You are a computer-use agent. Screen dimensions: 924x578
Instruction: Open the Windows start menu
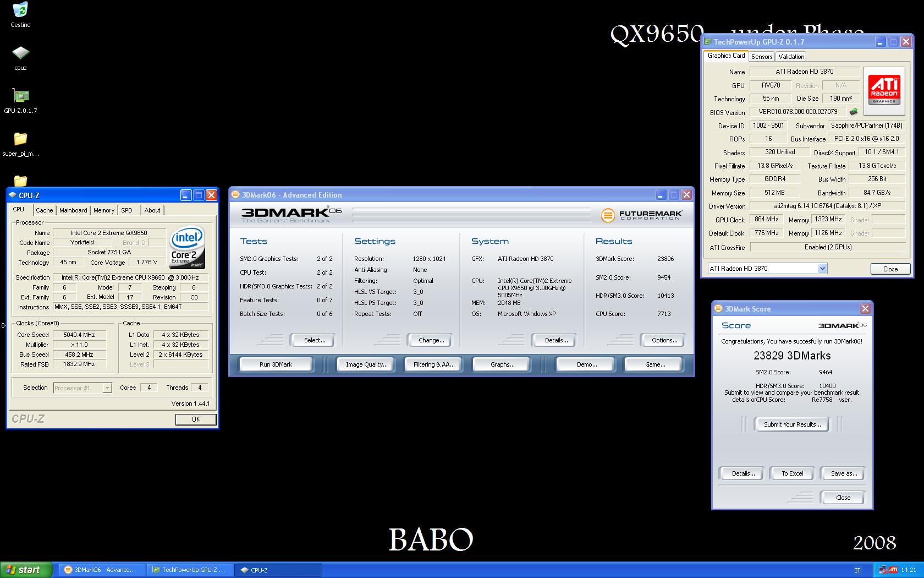[26, 570]
